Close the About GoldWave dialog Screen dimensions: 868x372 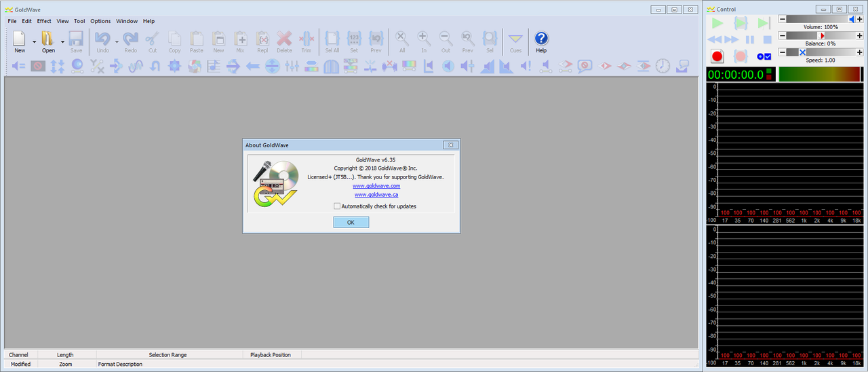point(450,145)
